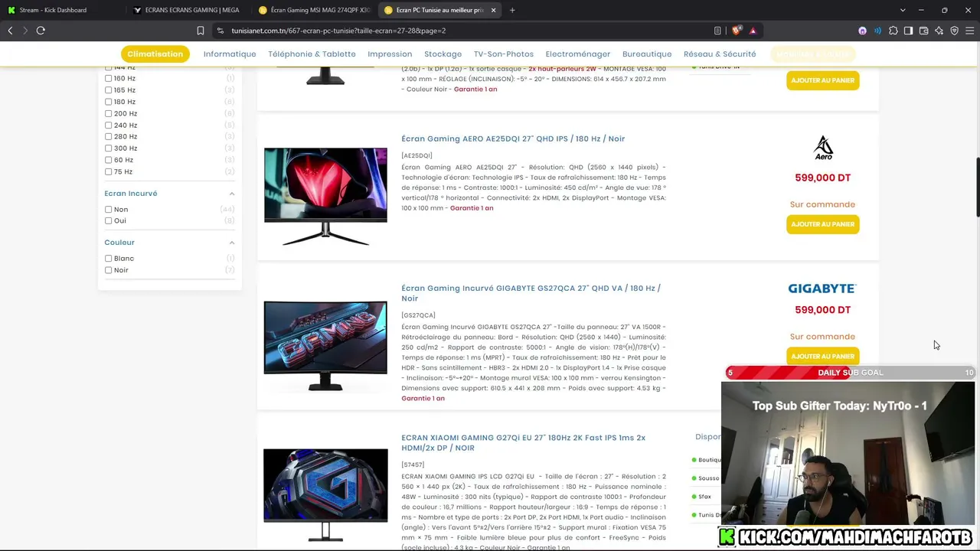Click the GIGABYTE brand logo
Screen dimensions: 980x551
822,289
